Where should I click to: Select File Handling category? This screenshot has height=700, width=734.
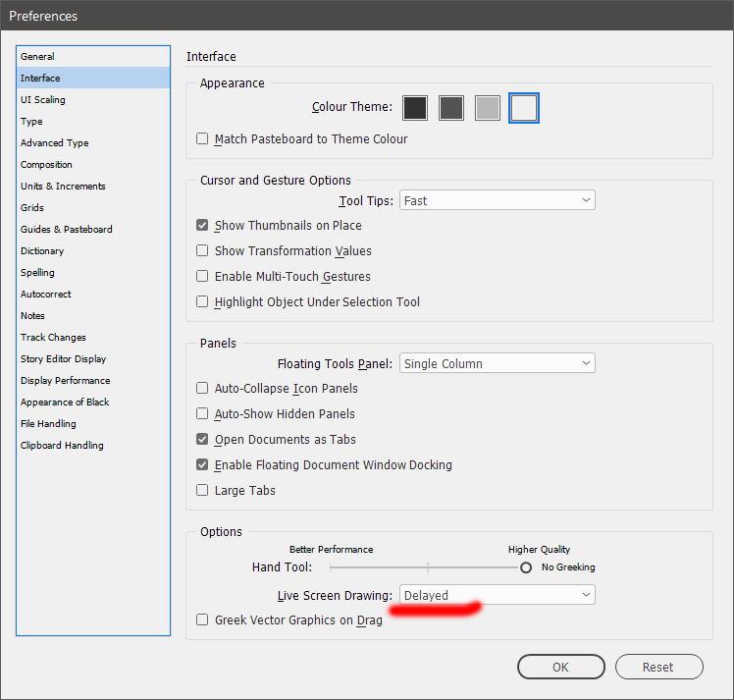pos(93,423)
